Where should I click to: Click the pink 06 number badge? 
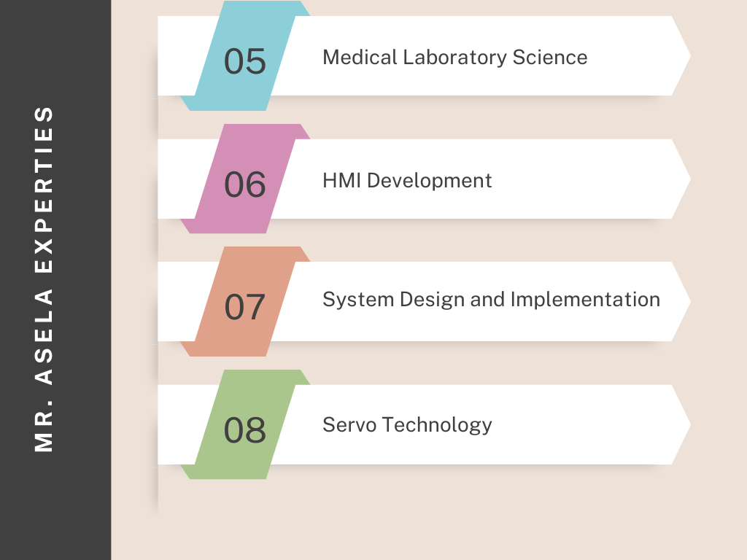(245, 179)
